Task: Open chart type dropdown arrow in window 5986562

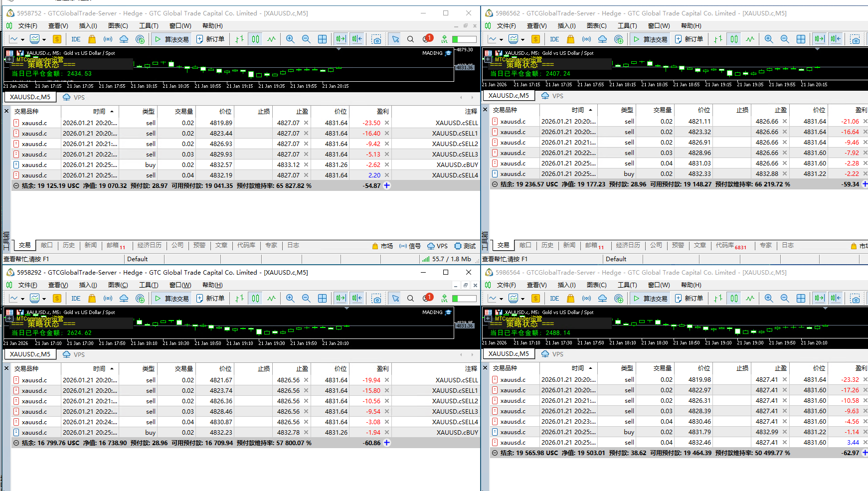Action: [x=501, y=40]
